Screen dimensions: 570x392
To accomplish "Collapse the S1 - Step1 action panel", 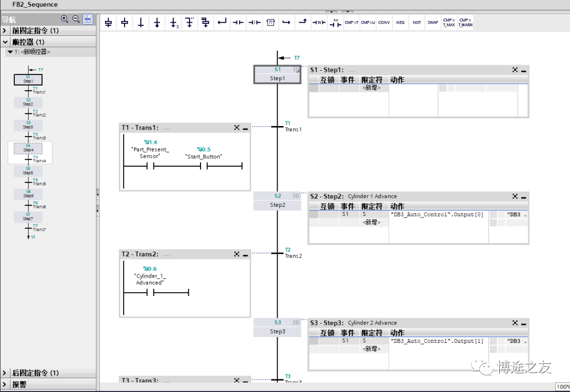I will [x=524, y=70].
